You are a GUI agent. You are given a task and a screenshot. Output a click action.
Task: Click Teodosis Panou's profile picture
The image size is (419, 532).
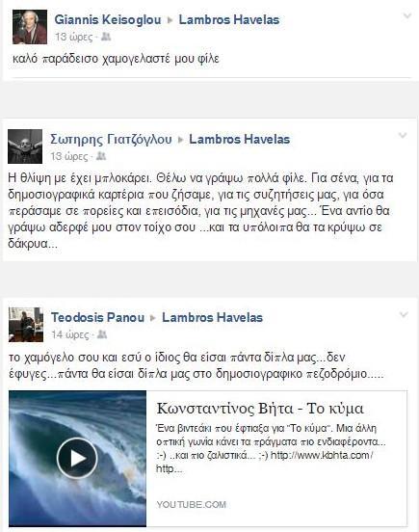(x=26, y=325)
